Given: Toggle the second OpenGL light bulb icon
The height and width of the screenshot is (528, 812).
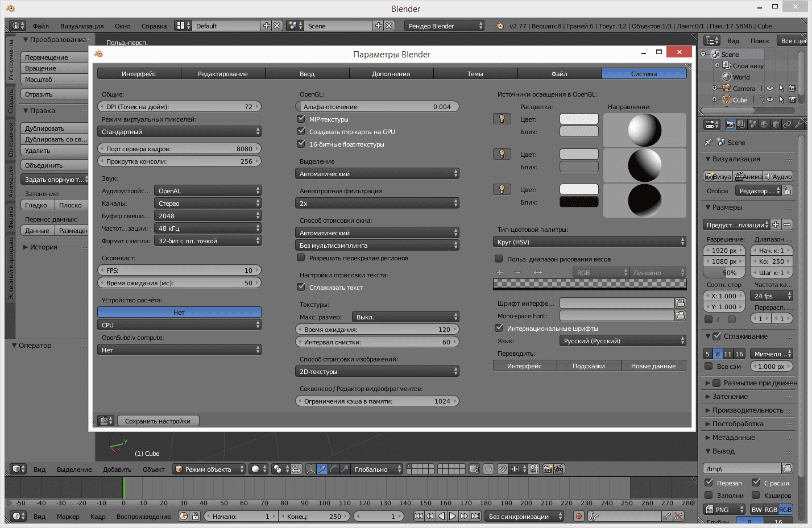Looking at the screenshot, I should click(502, 154).
